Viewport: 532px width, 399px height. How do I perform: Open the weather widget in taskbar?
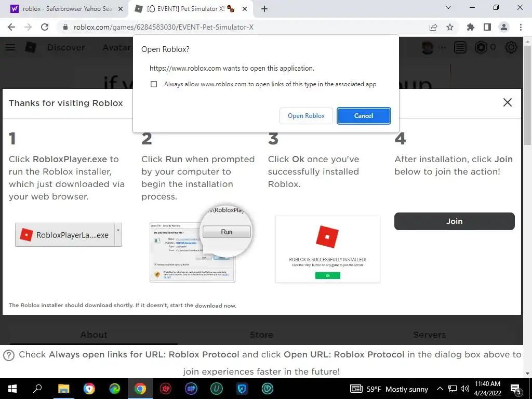coord(389,389)
